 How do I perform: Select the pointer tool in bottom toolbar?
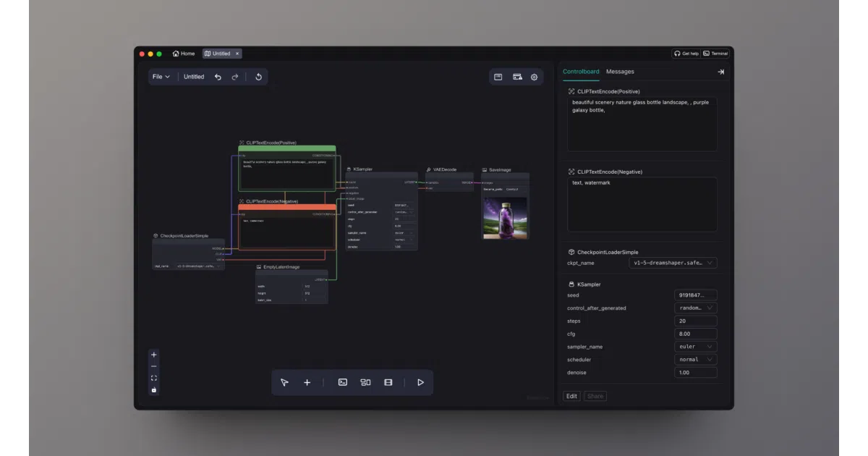[x=284, y=382]
